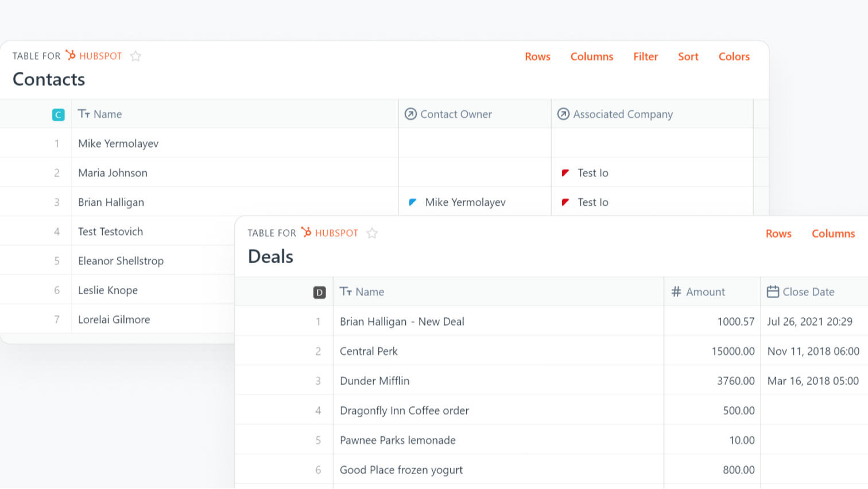Click the teal C icon in the Contacts table corner
The height and width of the screenshot is (489, 868).
pos(58,115)
